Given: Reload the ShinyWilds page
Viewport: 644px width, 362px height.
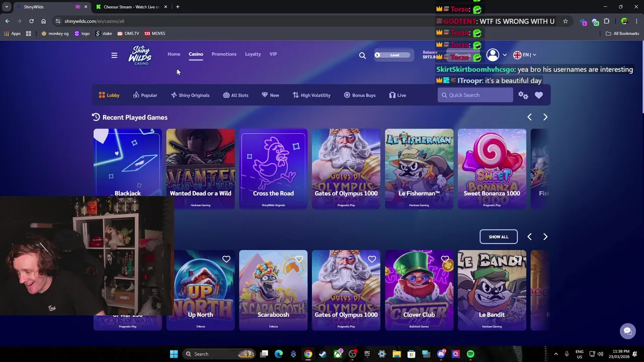Looking at the screenshot, I should (x=31, y=21).
